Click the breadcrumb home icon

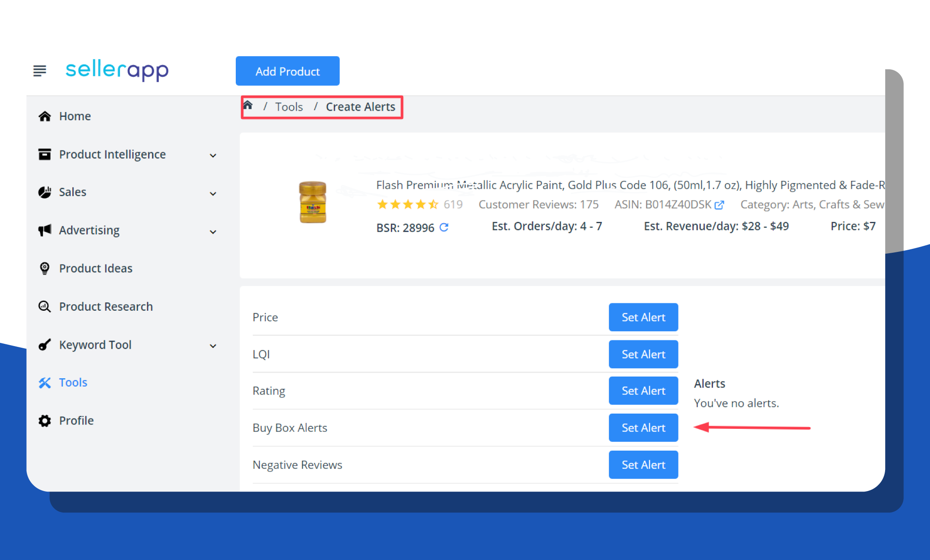(x=248, y=105)
